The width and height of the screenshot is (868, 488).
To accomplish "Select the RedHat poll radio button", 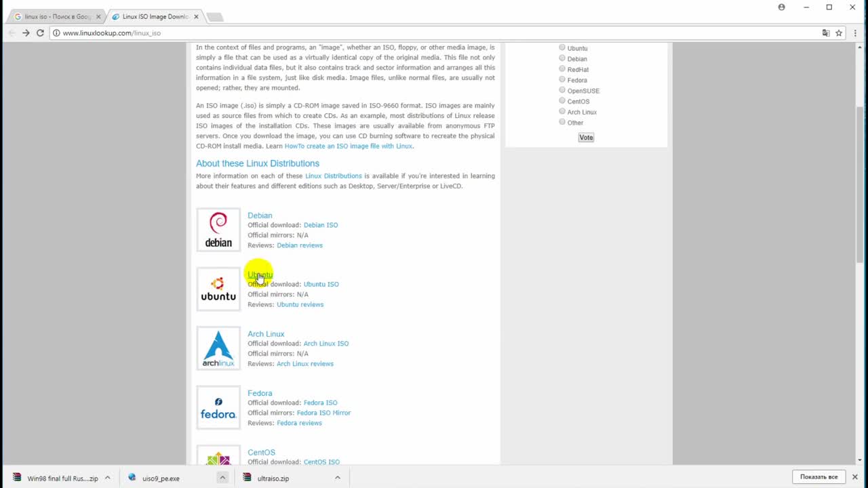I will pos(562,68).
